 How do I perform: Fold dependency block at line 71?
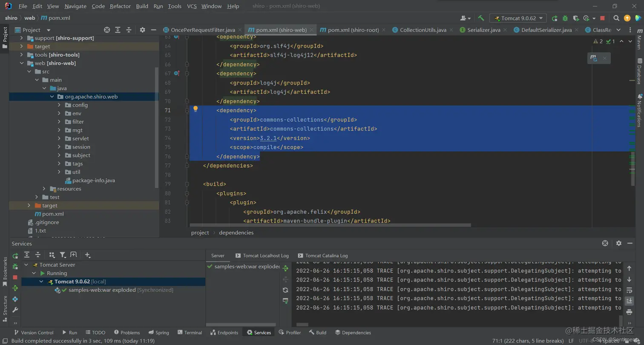pyautogui.click(x=187, y=110)
